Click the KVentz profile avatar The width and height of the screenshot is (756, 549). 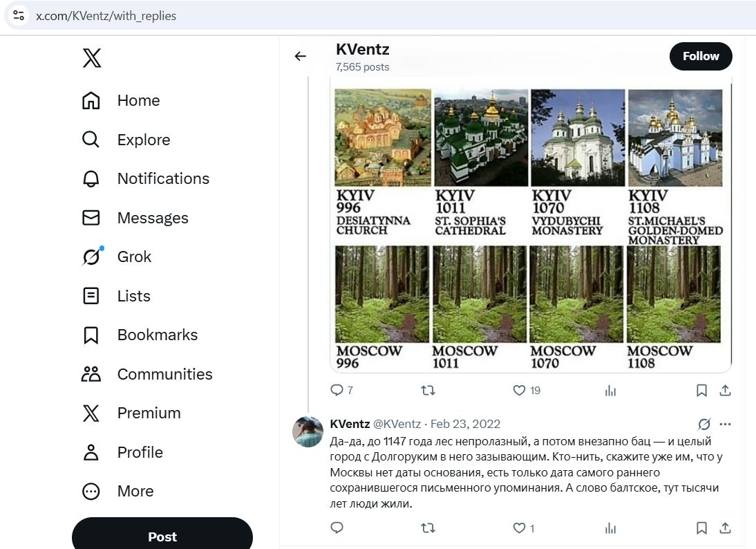308,432
